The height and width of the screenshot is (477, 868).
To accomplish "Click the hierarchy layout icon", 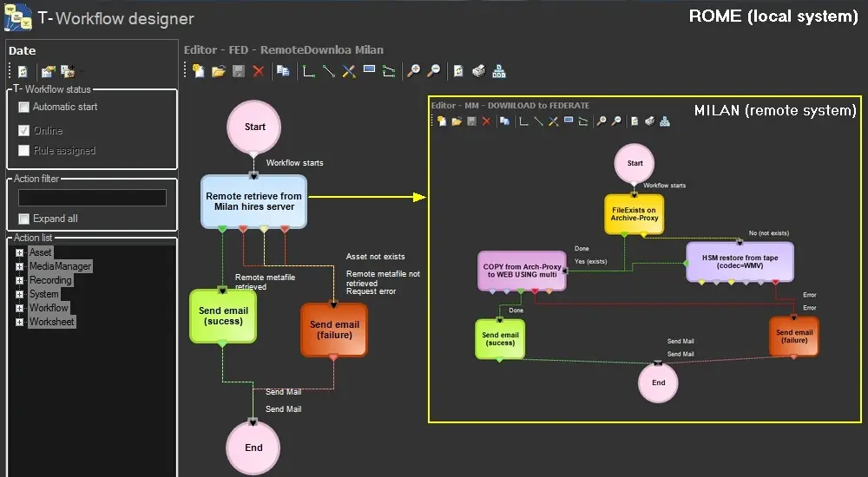I will point(499,71).
